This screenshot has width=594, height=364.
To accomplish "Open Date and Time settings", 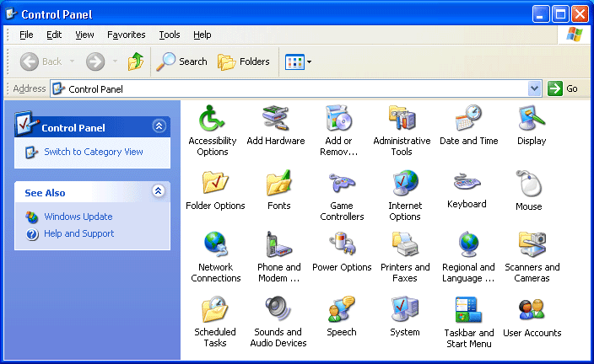I will [468, 119].
